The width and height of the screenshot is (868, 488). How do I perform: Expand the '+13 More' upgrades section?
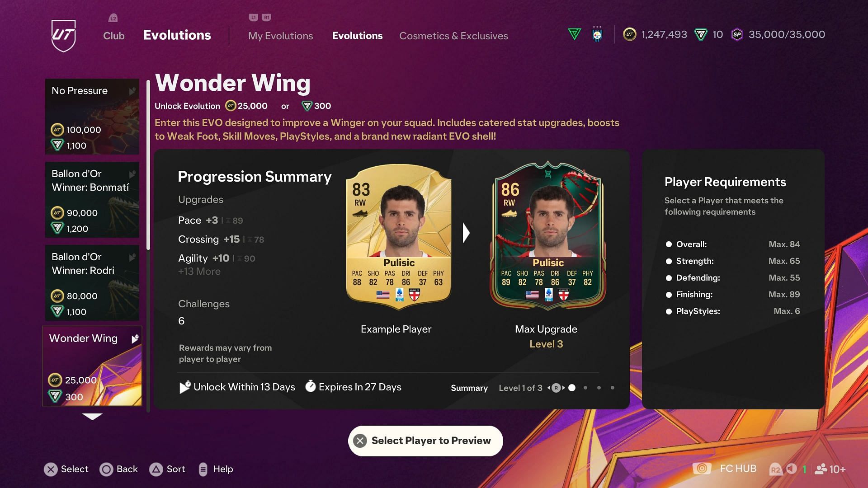point(199,272)
